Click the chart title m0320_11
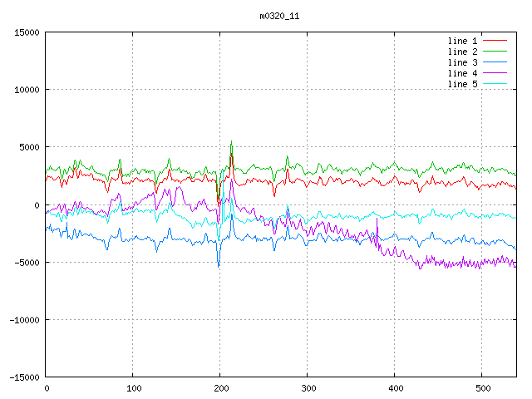 click(x=281, y=16)
